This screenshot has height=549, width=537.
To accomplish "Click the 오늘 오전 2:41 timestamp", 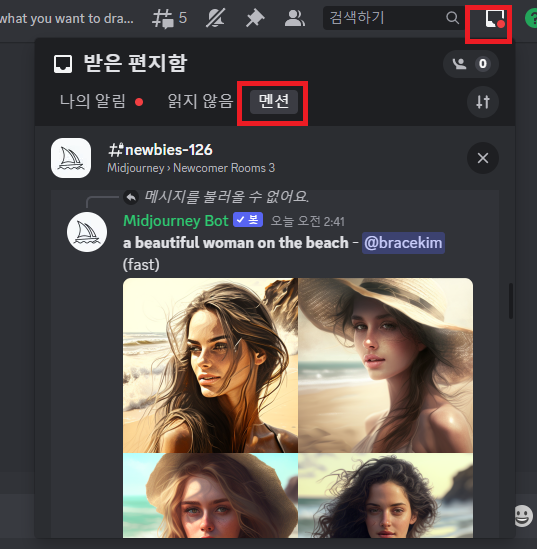I will point(308,221).
